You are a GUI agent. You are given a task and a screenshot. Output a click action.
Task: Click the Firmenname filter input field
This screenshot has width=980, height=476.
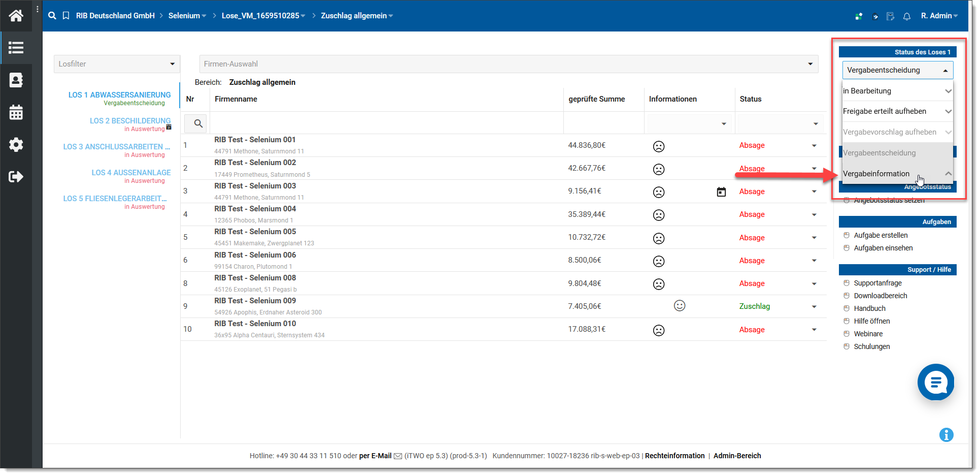click(x=386, y=123)
